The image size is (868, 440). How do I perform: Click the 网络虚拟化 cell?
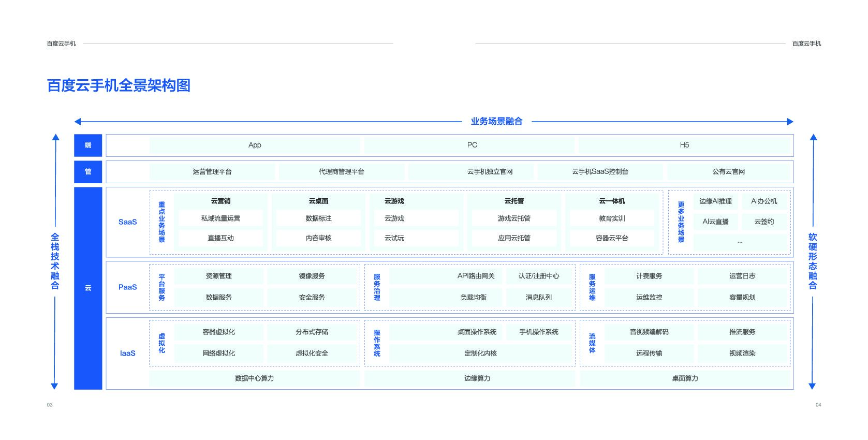218,353
